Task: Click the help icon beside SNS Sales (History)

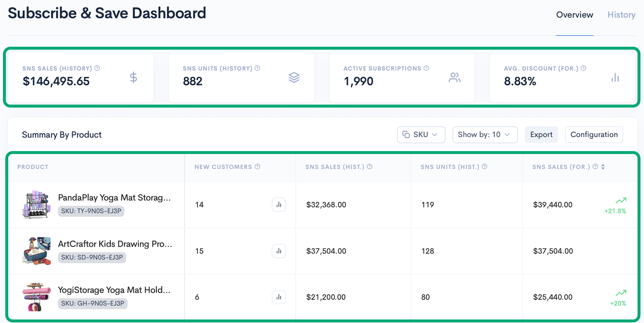Action: click(x=97, y=68)
